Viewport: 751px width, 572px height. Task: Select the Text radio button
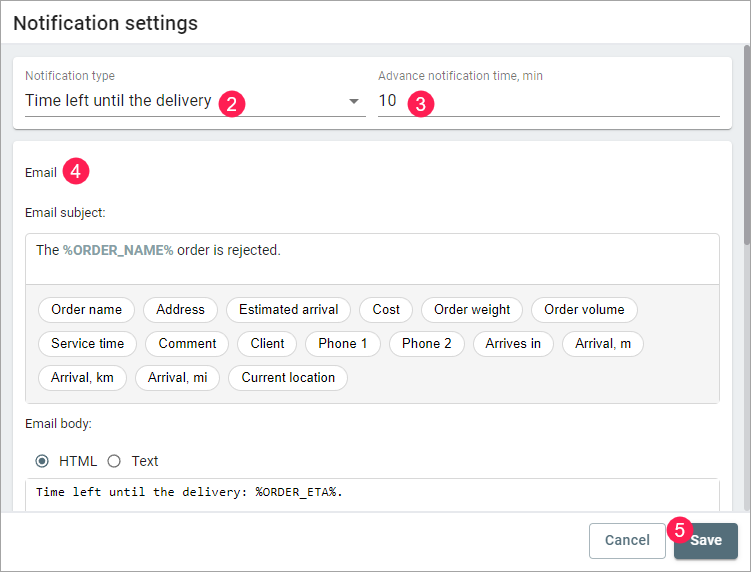(114, 461)
